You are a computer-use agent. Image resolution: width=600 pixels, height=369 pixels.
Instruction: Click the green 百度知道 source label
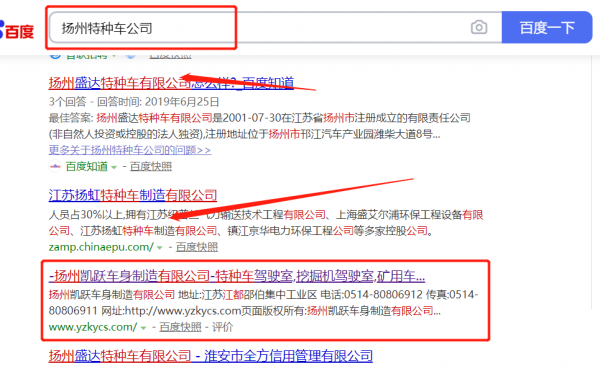[x=87, y=167]
